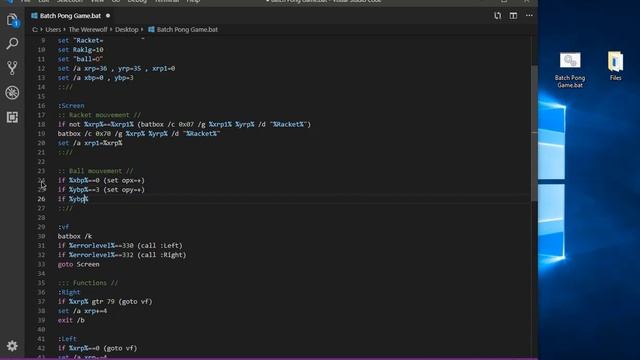Screen dimensions: 640x360
Task: Open the More Actions ellipsis menu
Action: [529, 16]
